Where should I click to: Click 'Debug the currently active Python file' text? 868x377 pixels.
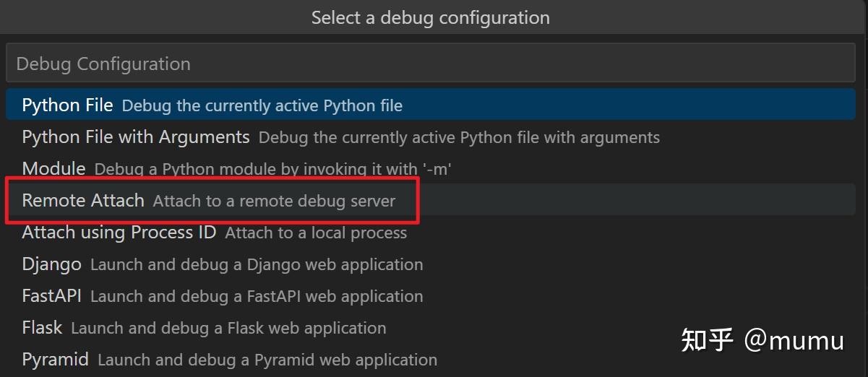coord(262,106)
